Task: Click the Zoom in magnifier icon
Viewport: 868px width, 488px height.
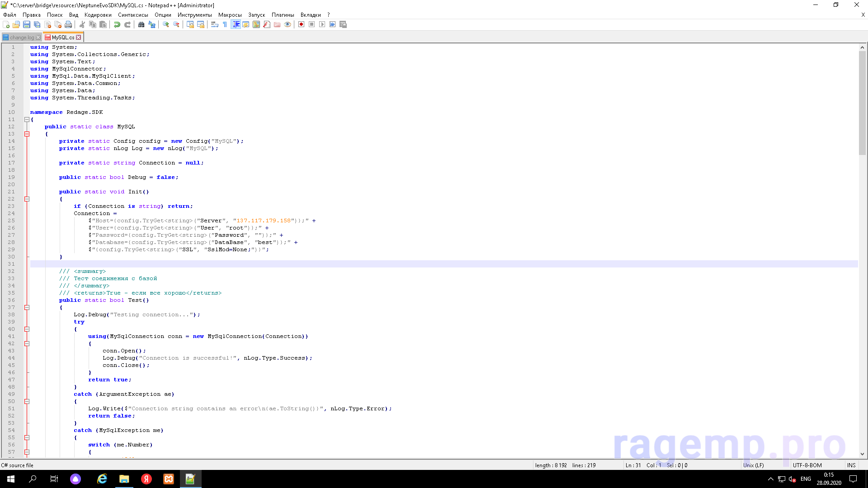Action: (166, 24)
